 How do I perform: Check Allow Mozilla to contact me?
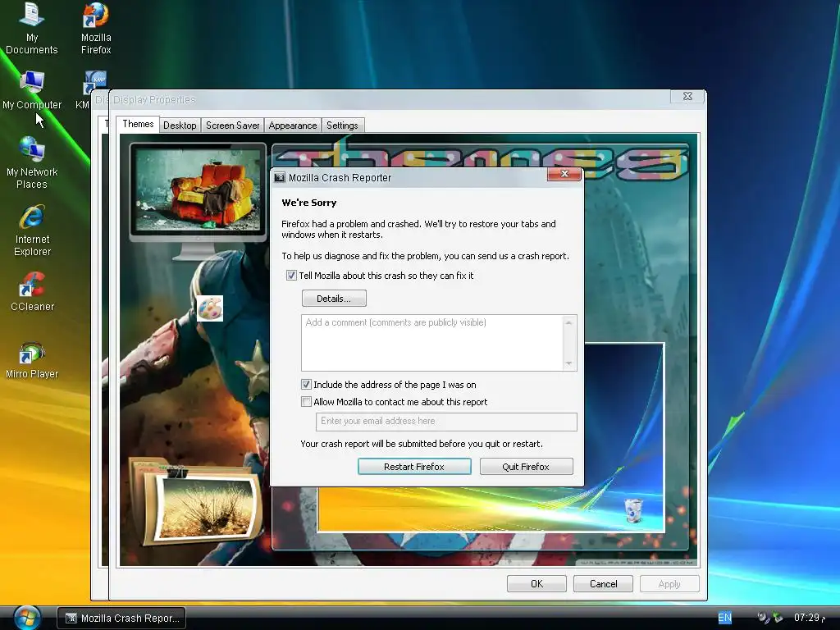click(x=306, y=402)
